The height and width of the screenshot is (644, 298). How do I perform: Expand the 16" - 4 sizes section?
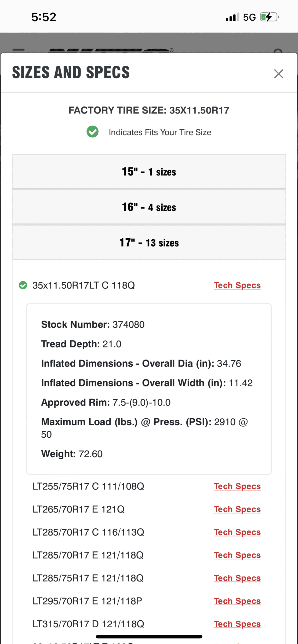tap(149, 207)
